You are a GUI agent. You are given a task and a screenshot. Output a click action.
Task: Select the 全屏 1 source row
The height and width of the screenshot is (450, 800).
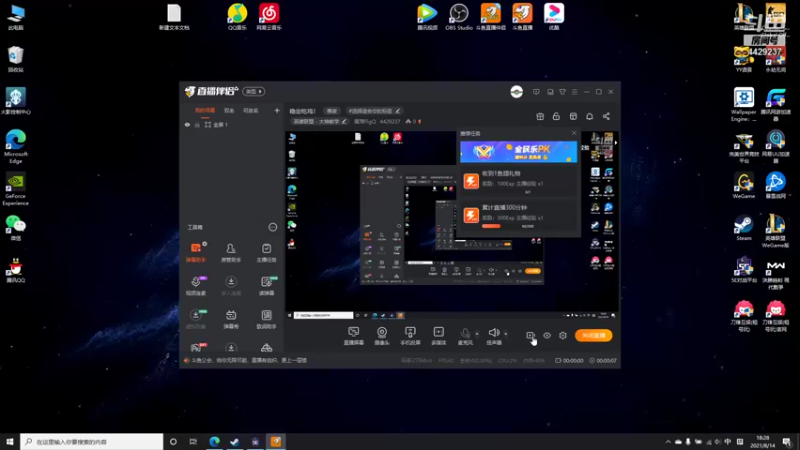click(x=231, y=124)
